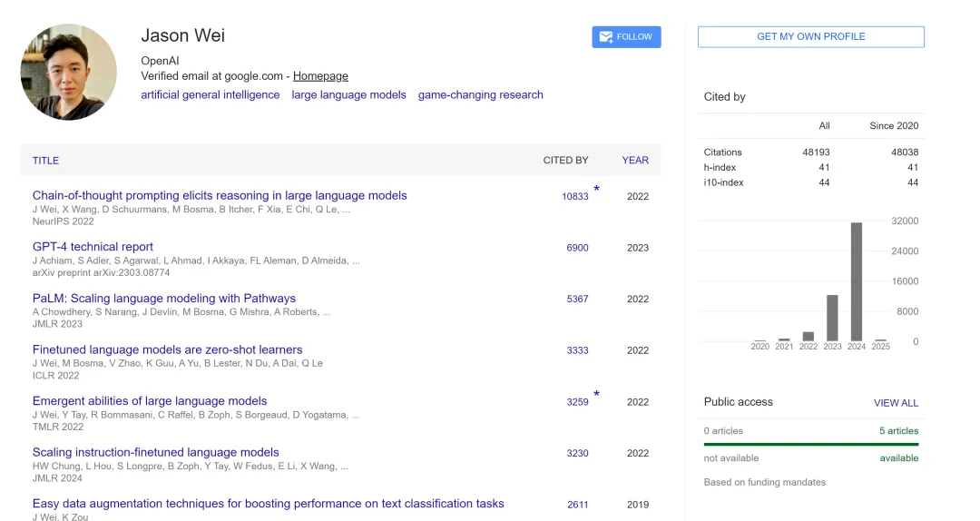Click the 2024 bar in citations chart
The height and width of the screenshot is (521, 980).
pyautogui.click(x=856, y=281)
